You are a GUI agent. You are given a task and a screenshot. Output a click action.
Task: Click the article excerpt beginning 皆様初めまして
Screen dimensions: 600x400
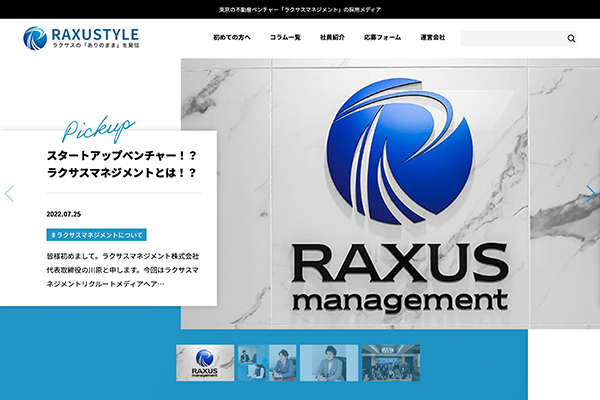[123, 270]
